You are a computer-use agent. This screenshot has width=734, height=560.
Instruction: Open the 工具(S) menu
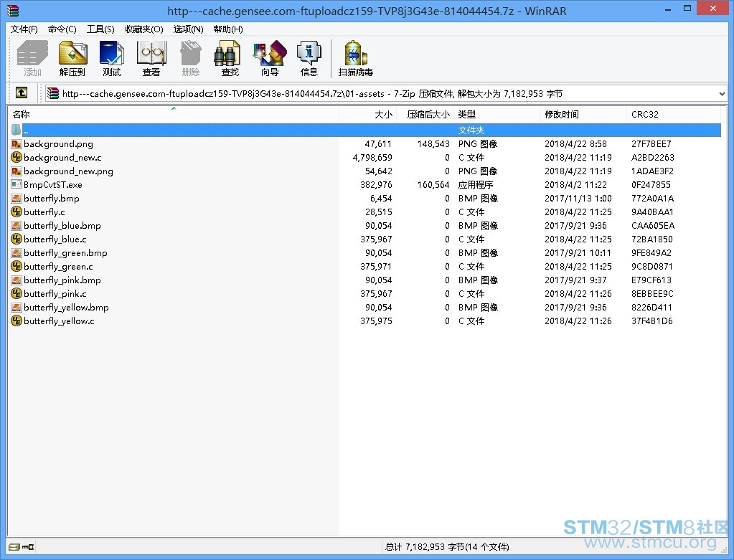pyautogui.click(x=100, y=29)
